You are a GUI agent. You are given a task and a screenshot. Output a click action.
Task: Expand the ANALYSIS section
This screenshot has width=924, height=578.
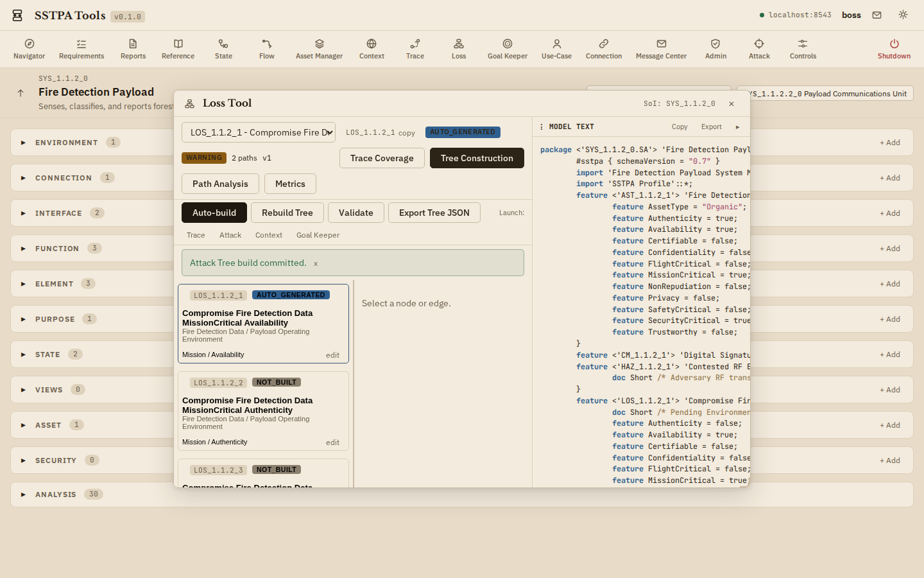23,495
